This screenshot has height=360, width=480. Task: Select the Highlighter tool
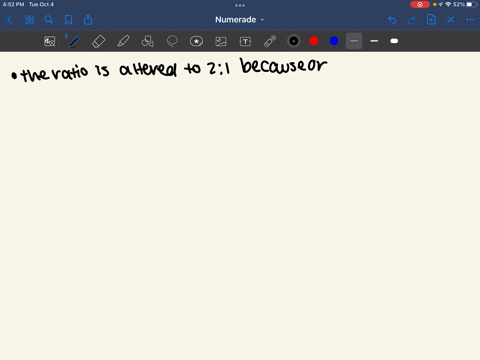(x=123, y=41)
